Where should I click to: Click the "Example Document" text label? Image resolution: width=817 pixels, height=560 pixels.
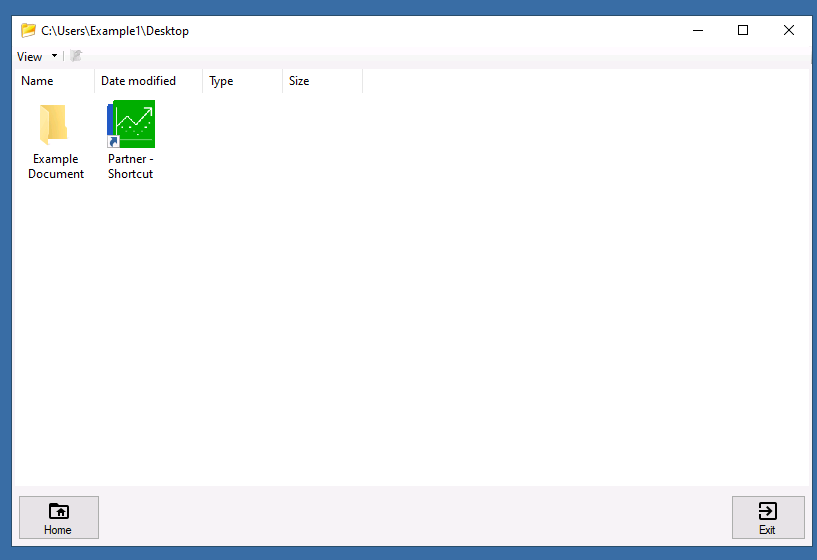click(56, 166)
